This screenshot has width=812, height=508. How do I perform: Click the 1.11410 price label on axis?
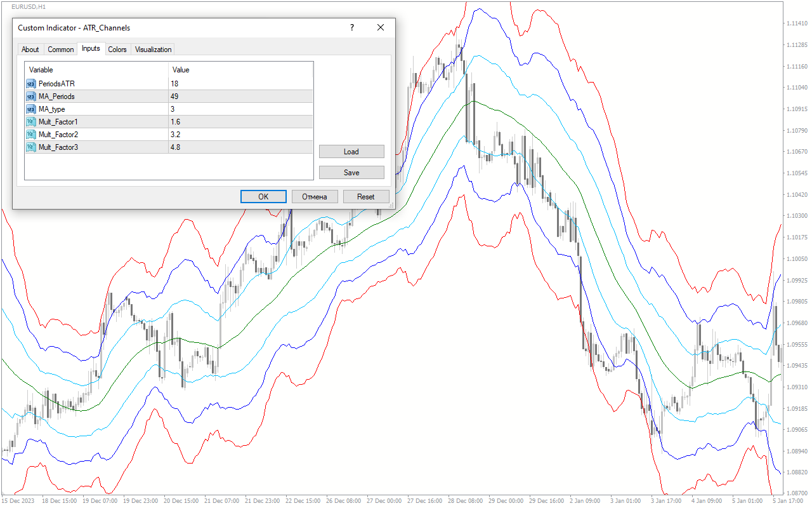[x=797, y=23]
